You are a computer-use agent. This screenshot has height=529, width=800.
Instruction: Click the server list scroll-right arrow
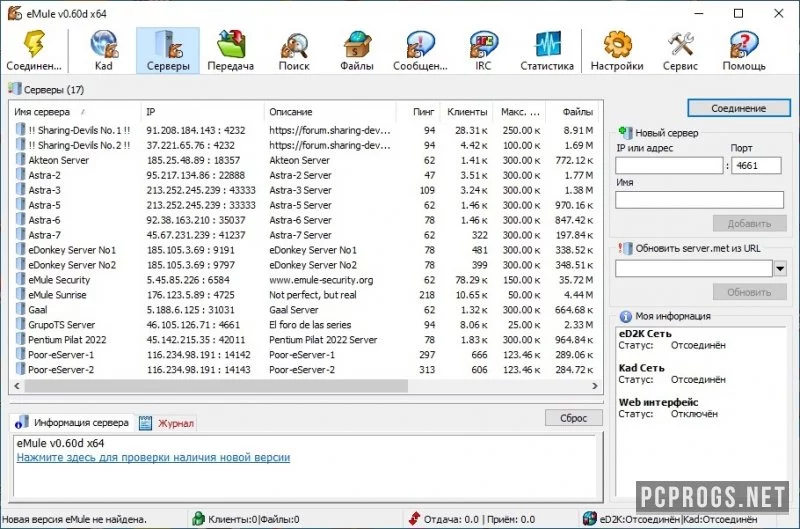tap(594, 386)
